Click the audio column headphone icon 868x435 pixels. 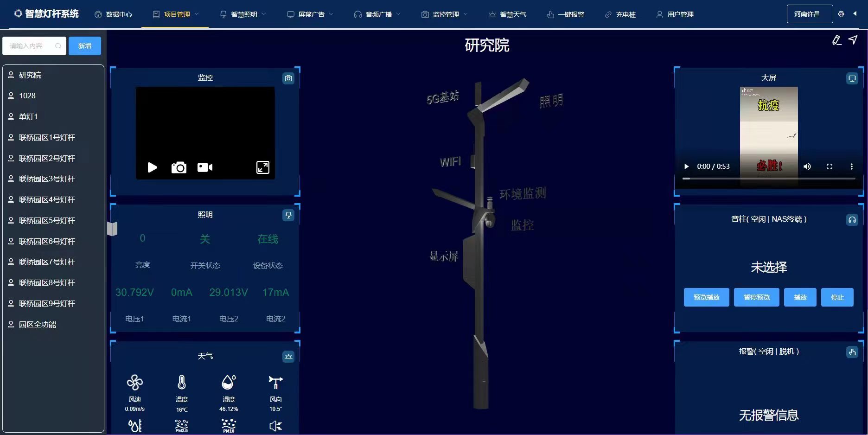(852, 220)
